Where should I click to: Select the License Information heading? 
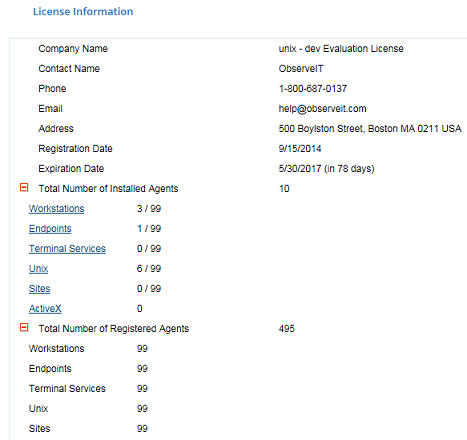pos(83,11)
